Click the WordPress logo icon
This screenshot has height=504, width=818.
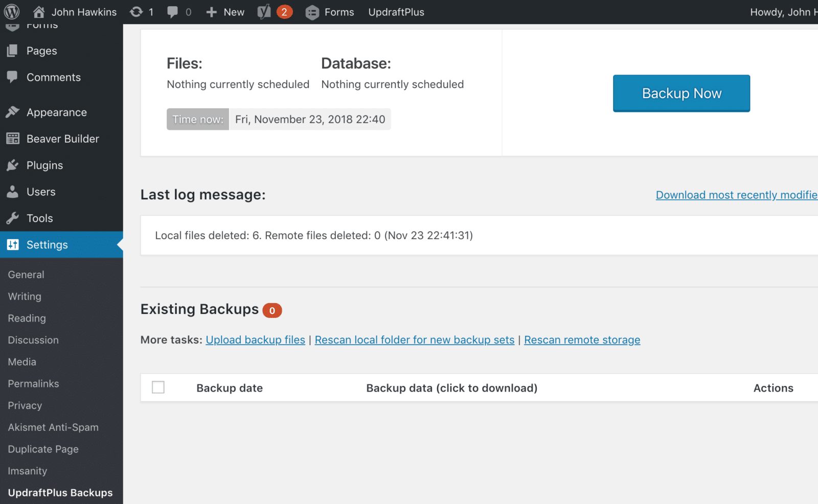[12, 12]
